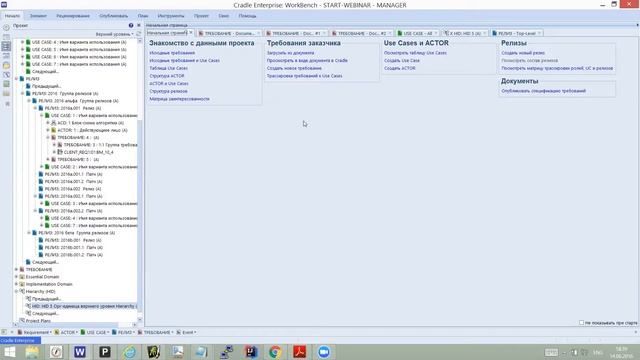Image resolution: width=640 pixels, height=360 pixels.
Task: Click Загрузить из документа link
Action: tap(290, 53)
